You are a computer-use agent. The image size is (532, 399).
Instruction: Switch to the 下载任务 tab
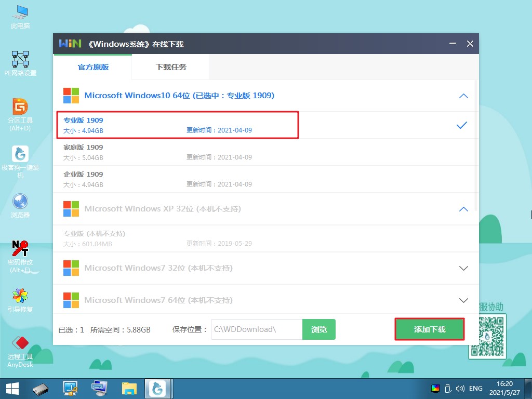click(x=170, y=67)
